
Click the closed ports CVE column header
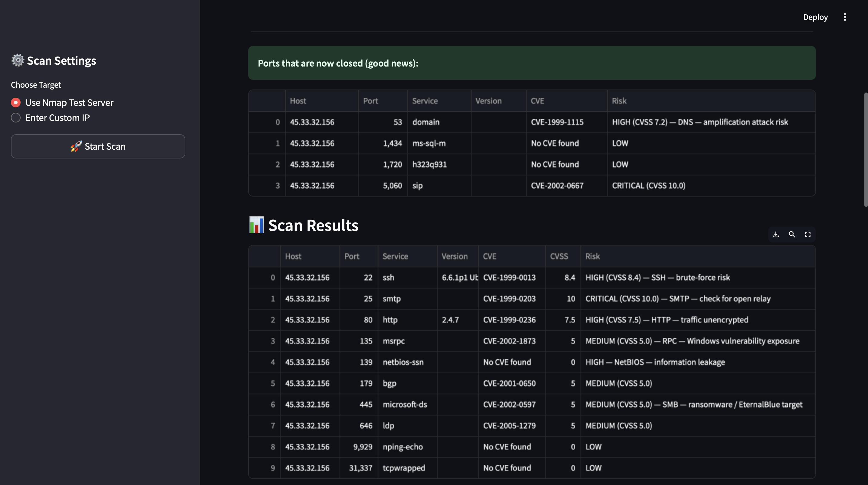coord(567,101)
